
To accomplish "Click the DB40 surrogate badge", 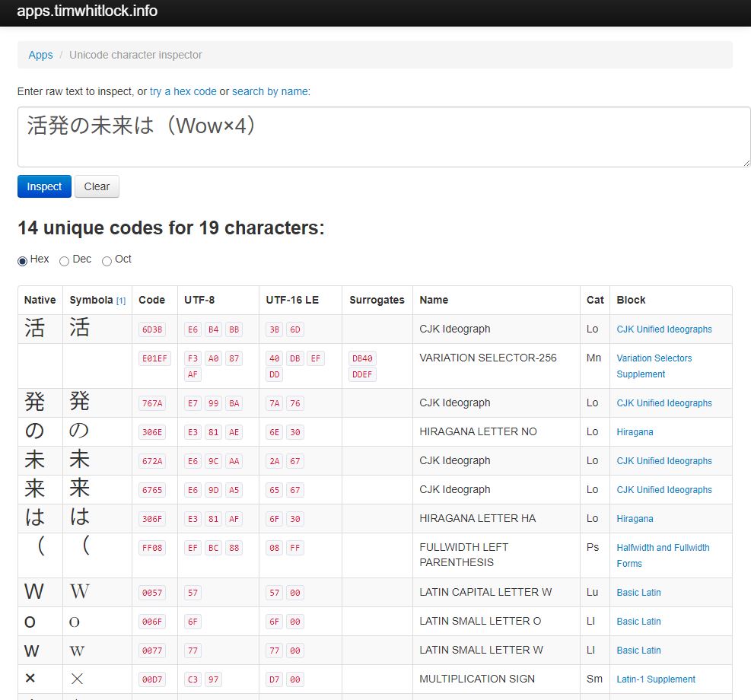I will tap(363, 359).
